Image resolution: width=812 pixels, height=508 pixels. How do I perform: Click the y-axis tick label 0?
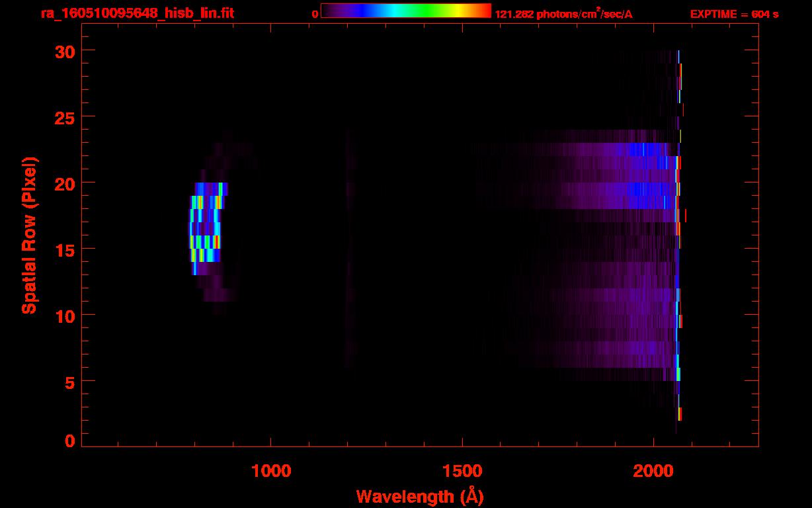point(69,441)
